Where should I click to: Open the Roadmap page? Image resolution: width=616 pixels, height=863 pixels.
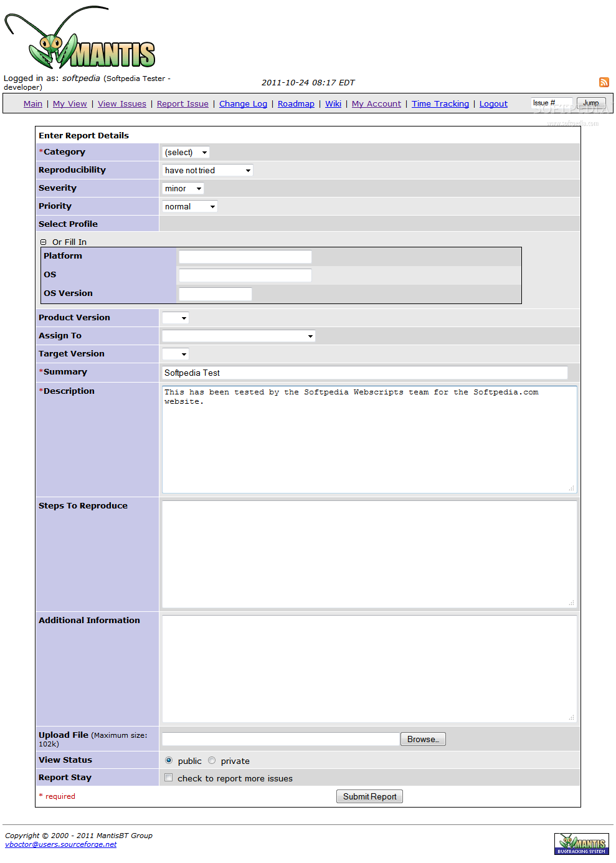[x=296, y=104]
